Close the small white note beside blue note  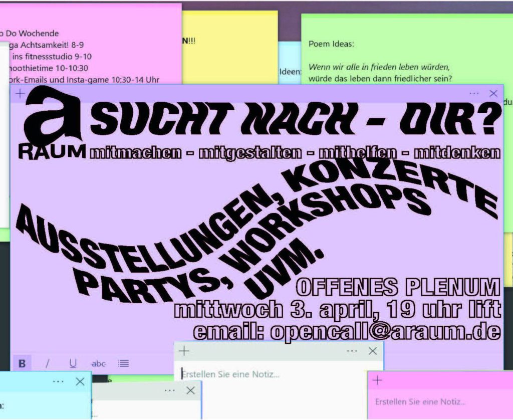tap(190, 390)
